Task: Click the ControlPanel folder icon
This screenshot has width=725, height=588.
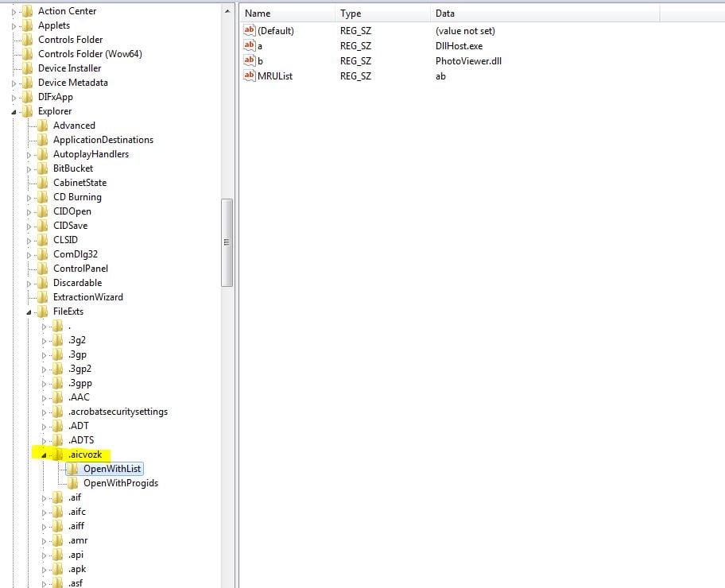Action: click(x=43, y=269)
